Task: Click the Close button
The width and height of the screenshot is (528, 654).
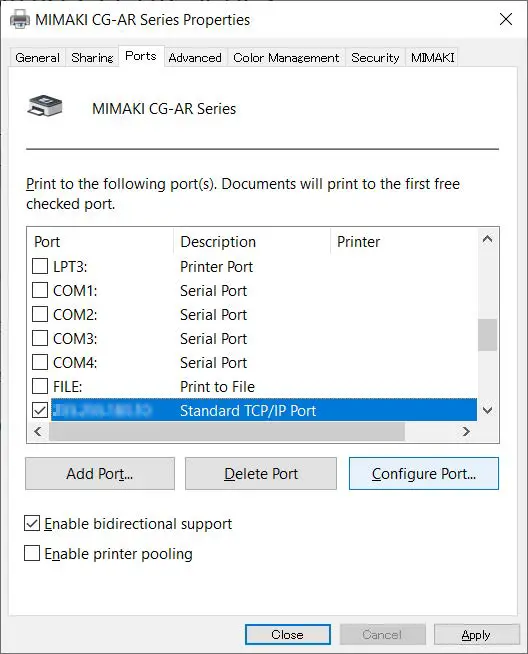Action: (288, 634)
